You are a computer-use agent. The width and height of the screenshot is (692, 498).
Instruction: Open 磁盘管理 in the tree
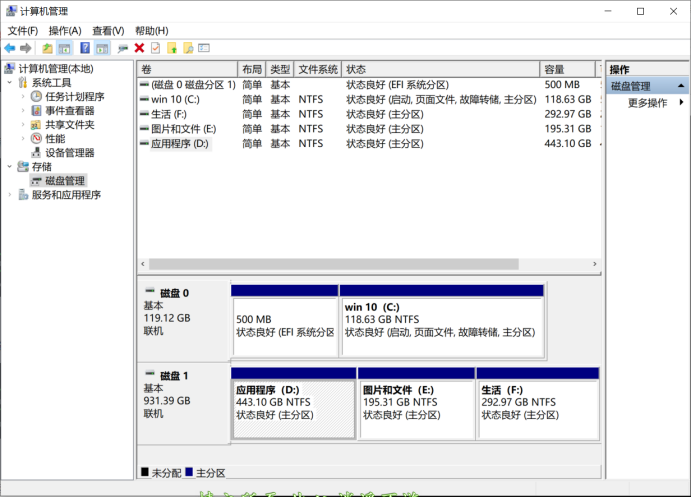(65, 181)
